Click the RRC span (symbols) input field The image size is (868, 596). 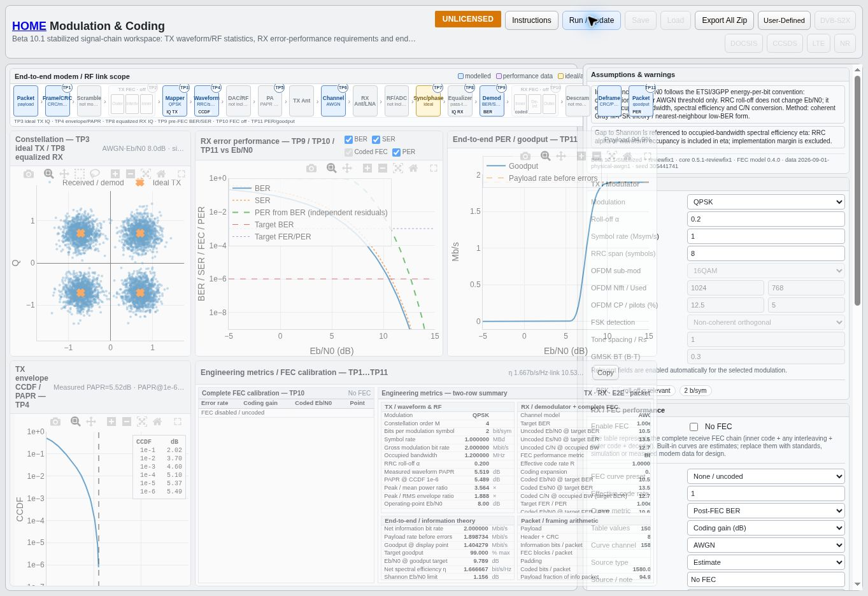(x=766, y=253)
